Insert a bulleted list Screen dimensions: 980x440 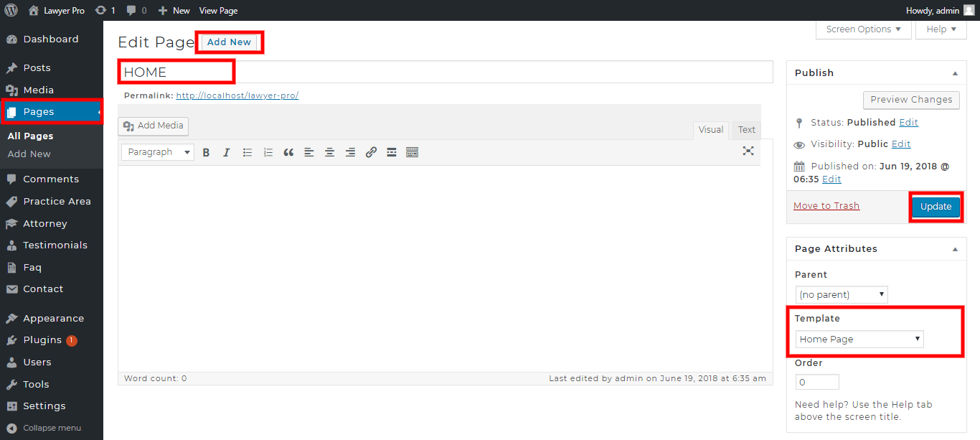click(x=248, y=152)
